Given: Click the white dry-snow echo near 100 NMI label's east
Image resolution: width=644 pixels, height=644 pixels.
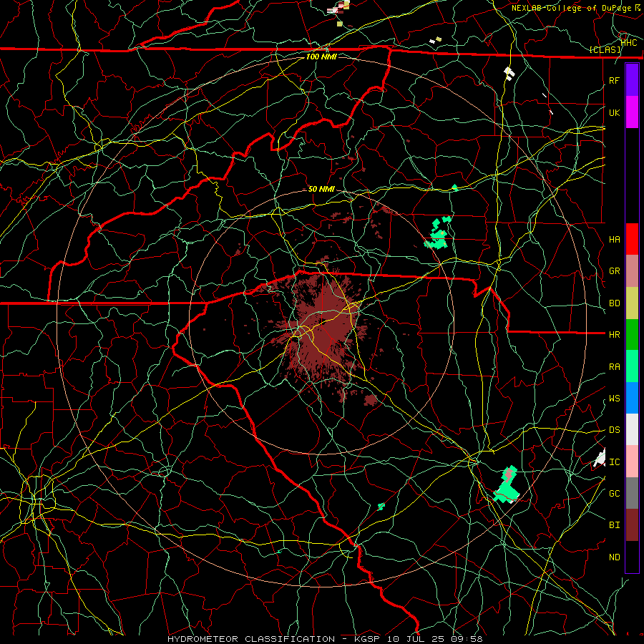Looking at the screenshot, I should [x=509, y=74].
